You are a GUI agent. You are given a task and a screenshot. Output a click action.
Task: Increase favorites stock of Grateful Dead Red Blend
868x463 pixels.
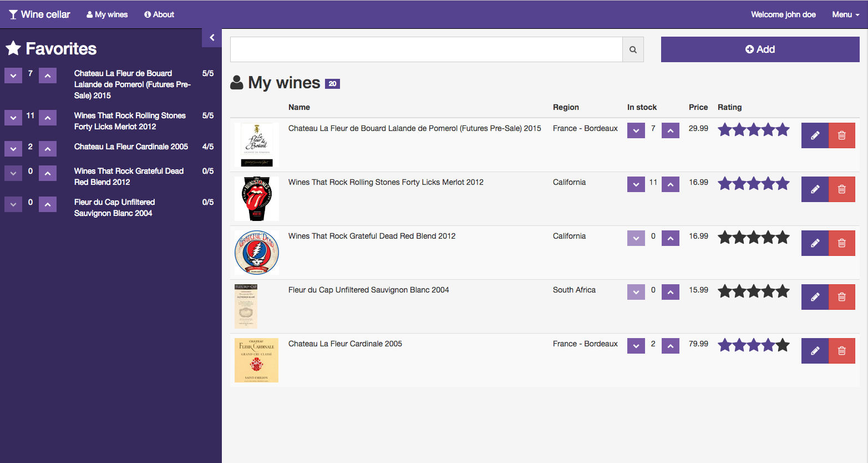point(48,173)
